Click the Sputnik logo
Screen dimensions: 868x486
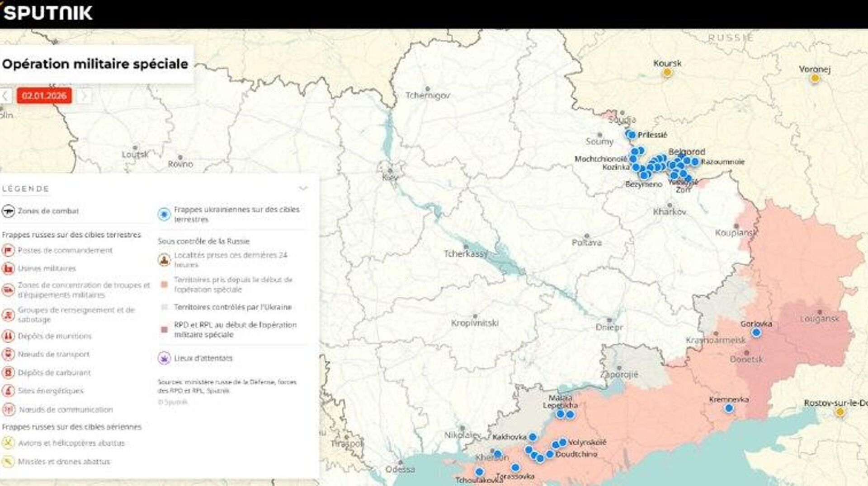pyautogui.click(x=48, y=13)
